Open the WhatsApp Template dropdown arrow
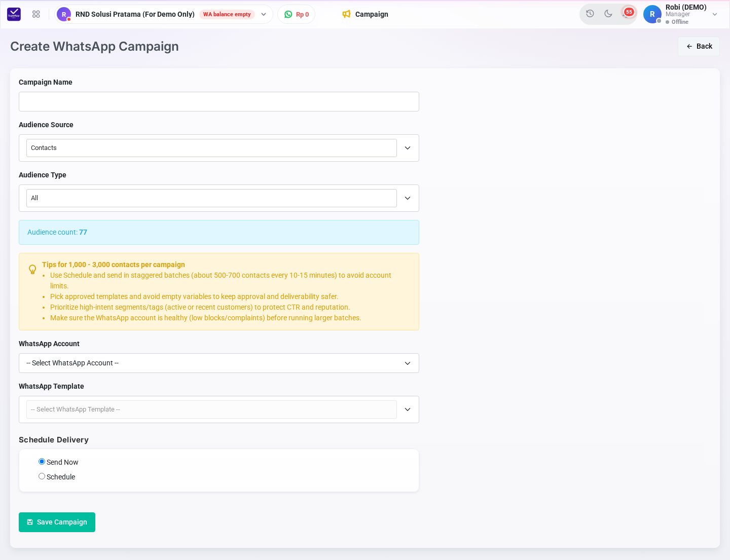The height and width of the screenshot is (560, 730). tap(408, 409)
